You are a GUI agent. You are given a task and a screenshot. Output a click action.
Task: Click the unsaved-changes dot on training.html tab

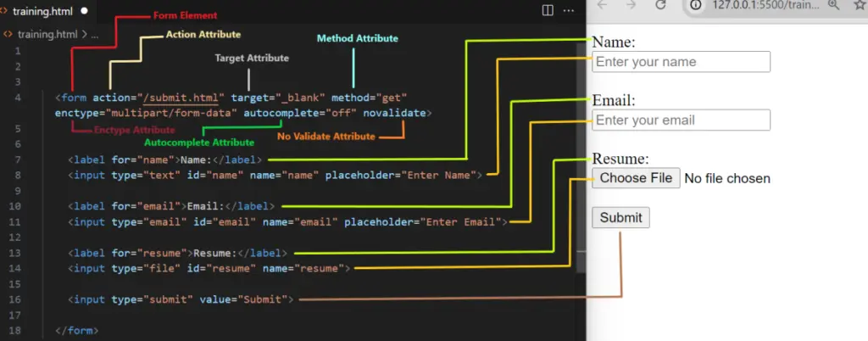click(x=84, y=11)
